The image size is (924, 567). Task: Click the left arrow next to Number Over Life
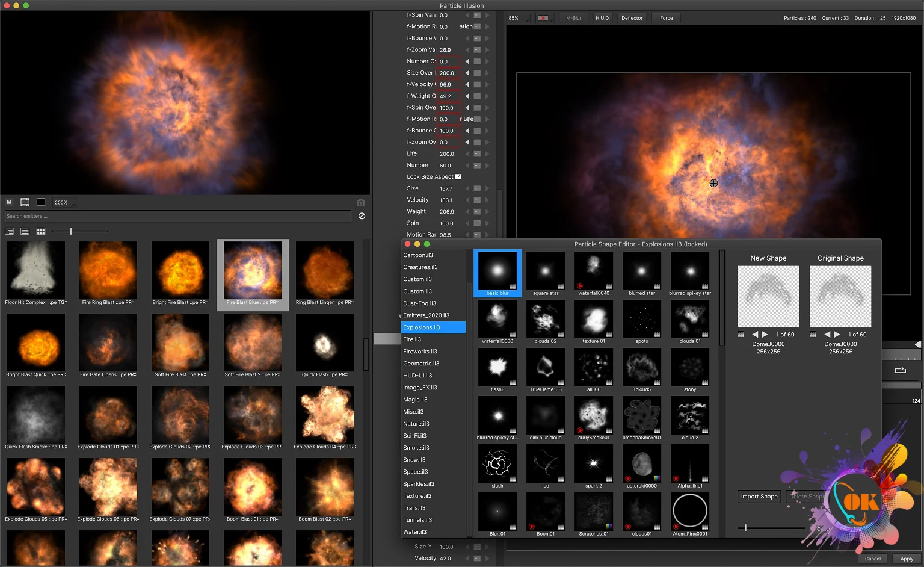(x=467, y=61)
